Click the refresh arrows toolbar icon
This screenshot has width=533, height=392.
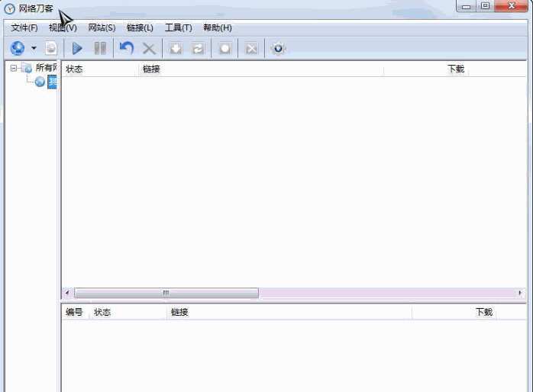(x=199, y=49)
